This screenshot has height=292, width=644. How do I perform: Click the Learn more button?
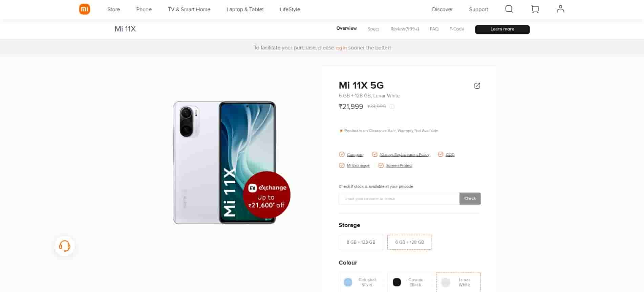pos(502,29)
